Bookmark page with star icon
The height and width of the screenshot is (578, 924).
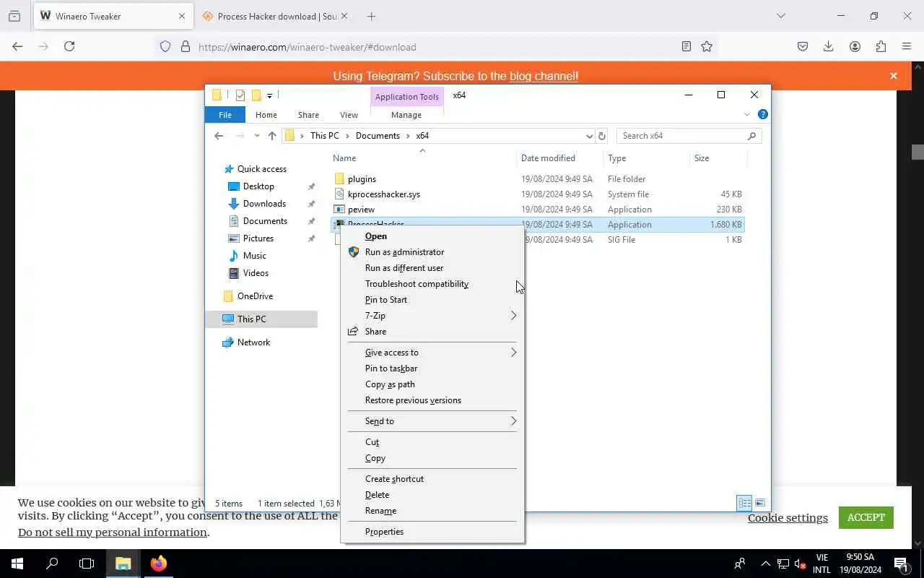[x=707, y=46]
